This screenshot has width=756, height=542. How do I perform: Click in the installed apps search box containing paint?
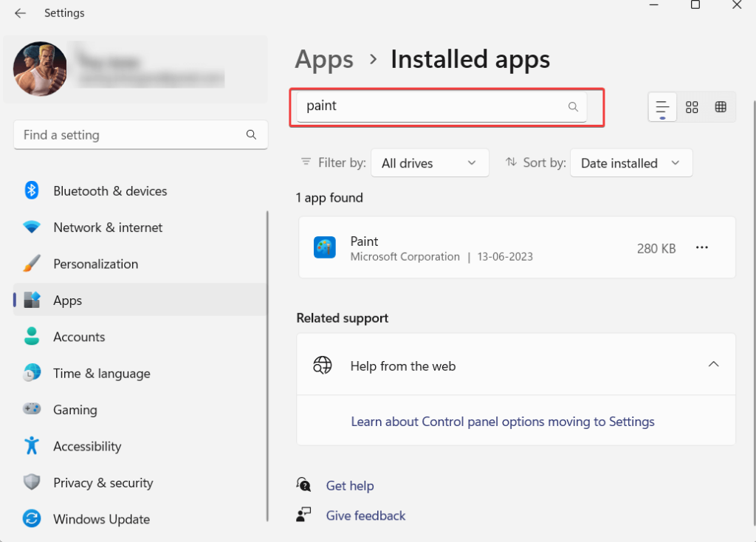[441, 106]
